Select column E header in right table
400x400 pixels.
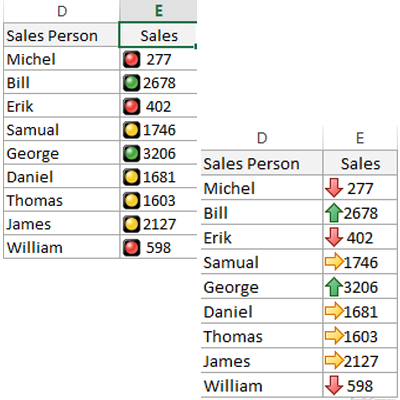pyautogui.click(x=360, y=138)
